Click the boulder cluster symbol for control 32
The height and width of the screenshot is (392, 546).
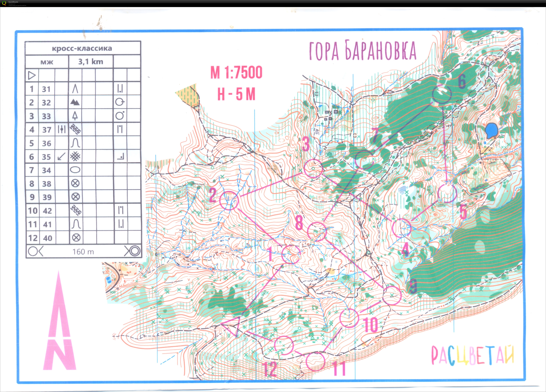point(75,103)
